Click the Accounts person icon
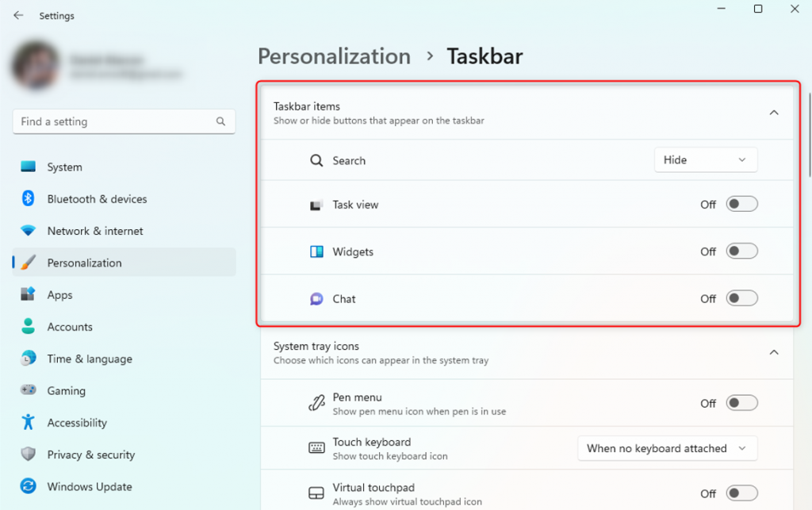 (28, 326)
